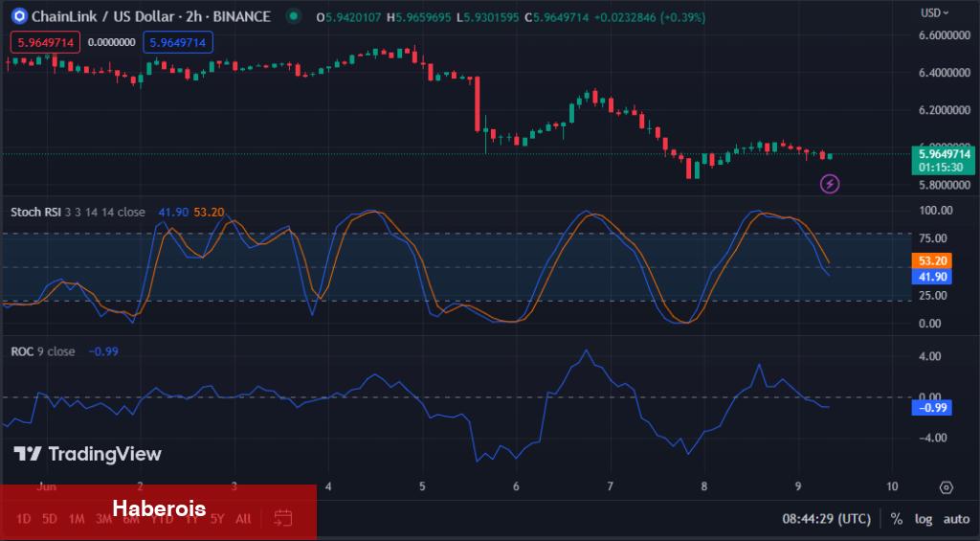This screenshot has height=541, width=980.
Task: Click the 6.2000000 price axis label
Action: (x=944, y=110)
